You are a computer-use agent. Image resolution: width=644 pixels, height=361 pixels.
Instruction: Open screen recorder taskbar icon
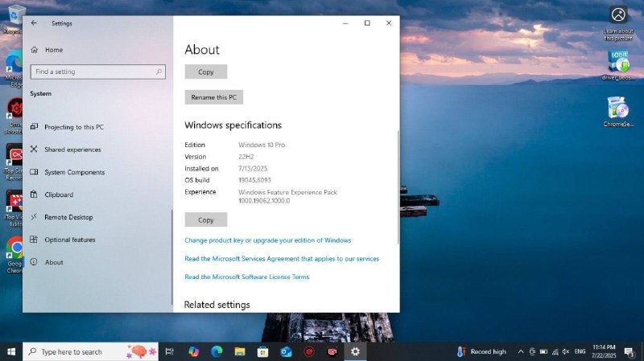coord(332,351)
